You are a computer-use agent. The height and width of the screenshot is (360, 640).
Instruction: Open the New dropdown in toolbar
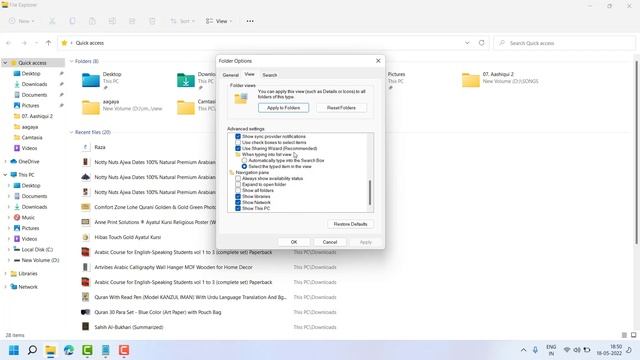22,21
